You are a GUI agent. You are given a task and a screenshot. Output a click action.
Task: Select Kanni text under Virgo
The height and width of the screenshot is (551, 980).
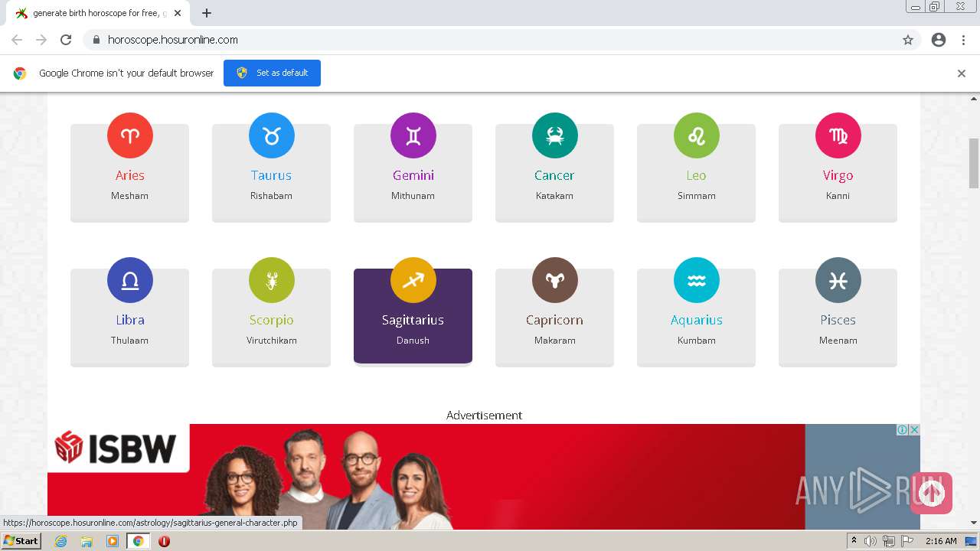[838, 196]
